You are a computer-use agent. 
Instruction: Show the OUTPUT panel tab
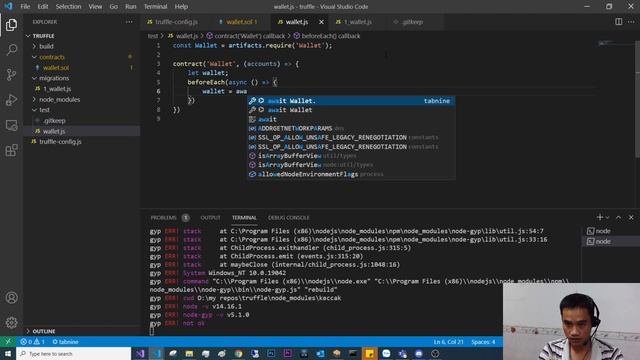[x=210, y=218]
